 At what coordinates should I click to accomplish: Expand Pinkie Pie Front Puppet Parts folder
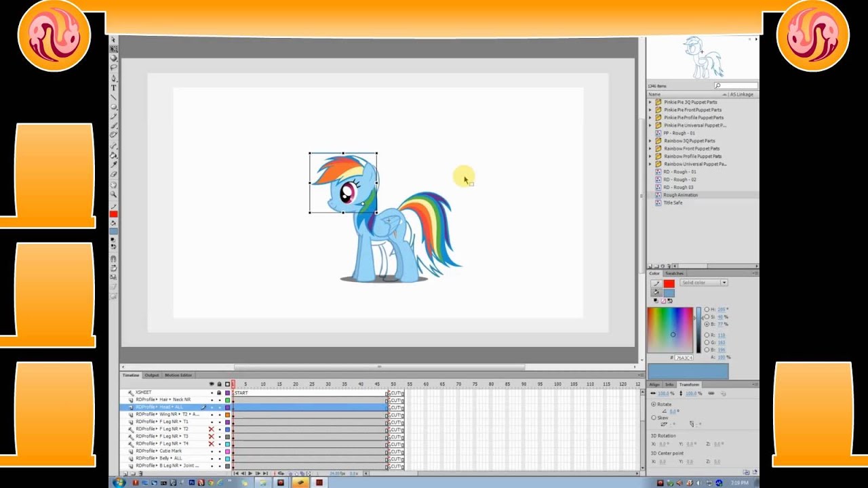(x=650, y=110)
